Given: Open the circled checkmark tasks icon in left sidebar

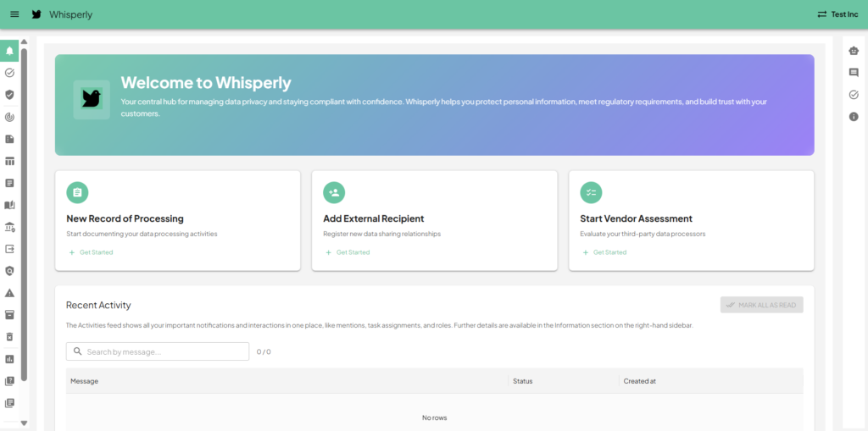Looking at the screenshot, I should (9, 73).
